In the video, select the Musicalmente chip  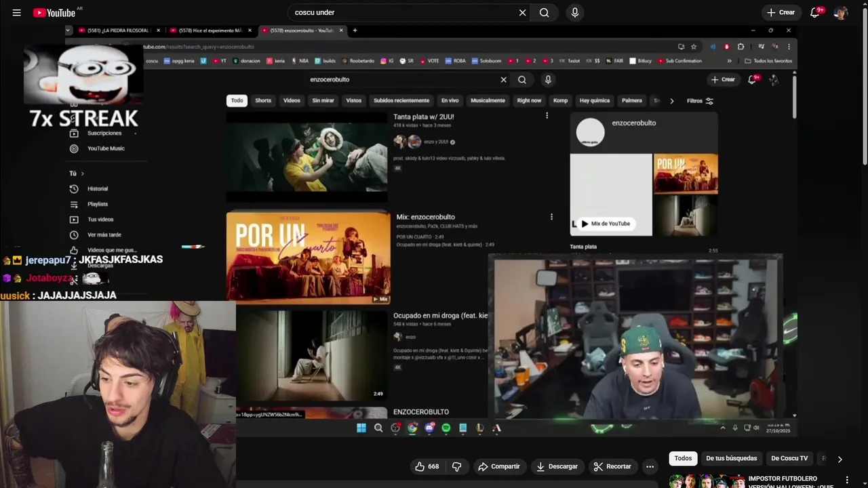click(488, 100)
